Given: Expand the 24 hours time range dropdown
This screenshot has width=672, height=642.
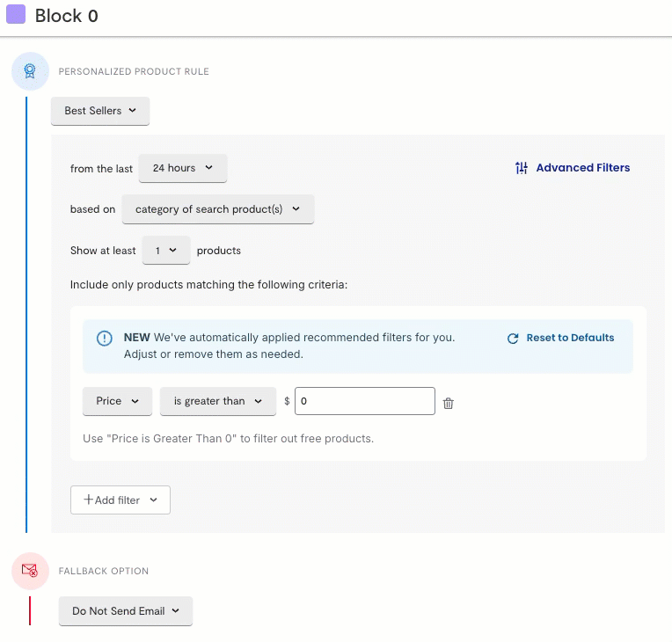Looking at the screenshot, I should click(x=183, y=168).
